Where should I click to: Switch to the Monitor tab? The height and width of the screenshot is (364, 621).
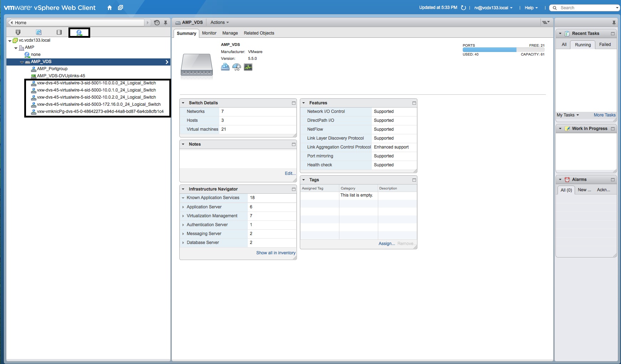point(209,33)
